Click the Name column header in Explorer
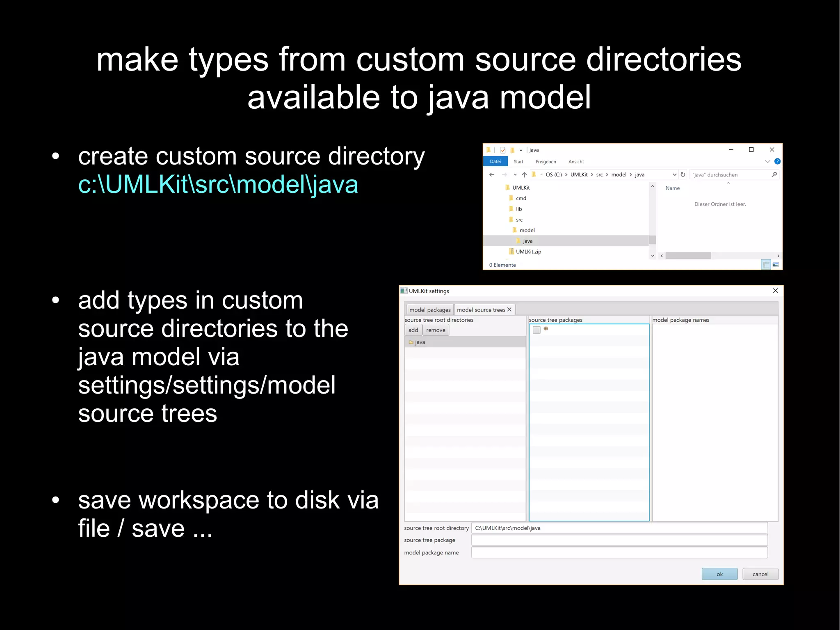The height and width of the screenshot is (630, 840). point(672,188)
